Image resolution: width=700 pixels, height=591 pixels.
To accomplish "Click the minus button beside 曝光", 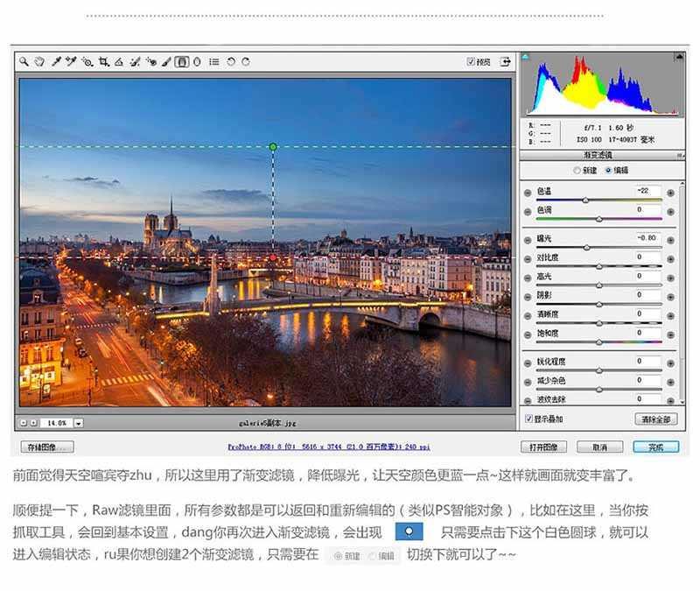I will (x=527, y=239).
